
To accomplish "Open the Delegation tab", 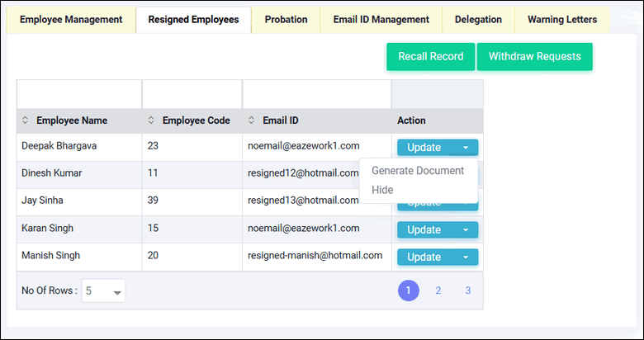I will click(x=477, y=20).
